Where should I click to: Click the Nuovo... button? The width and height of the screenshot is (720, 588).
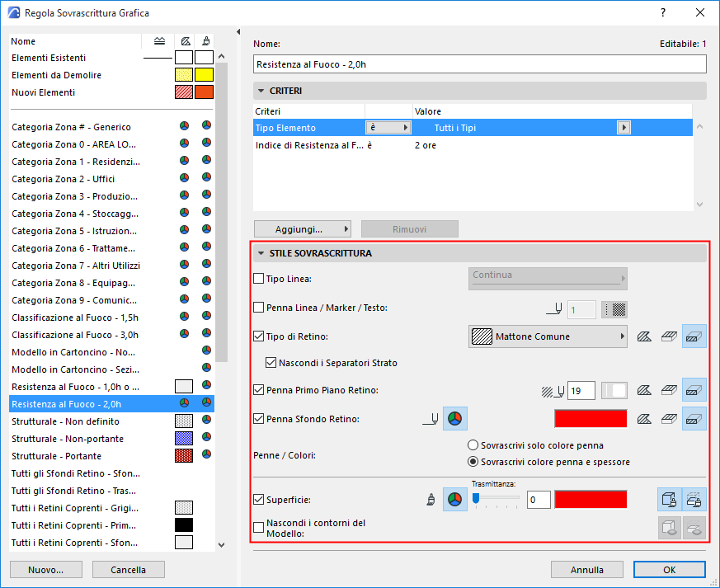tap(46, 570)
